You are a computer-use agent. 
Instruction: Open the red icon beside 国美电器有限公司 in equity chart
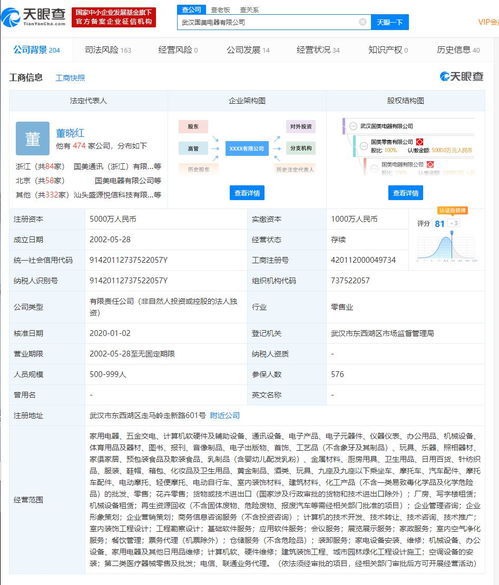click(x=430, y=164)
